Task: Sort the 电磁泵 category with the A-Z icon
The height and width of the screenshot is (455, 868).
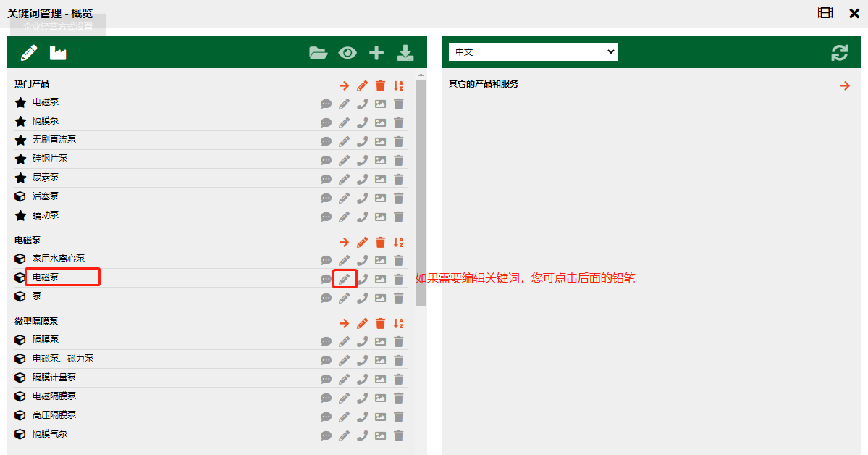Action: click(x=398, y=242)
